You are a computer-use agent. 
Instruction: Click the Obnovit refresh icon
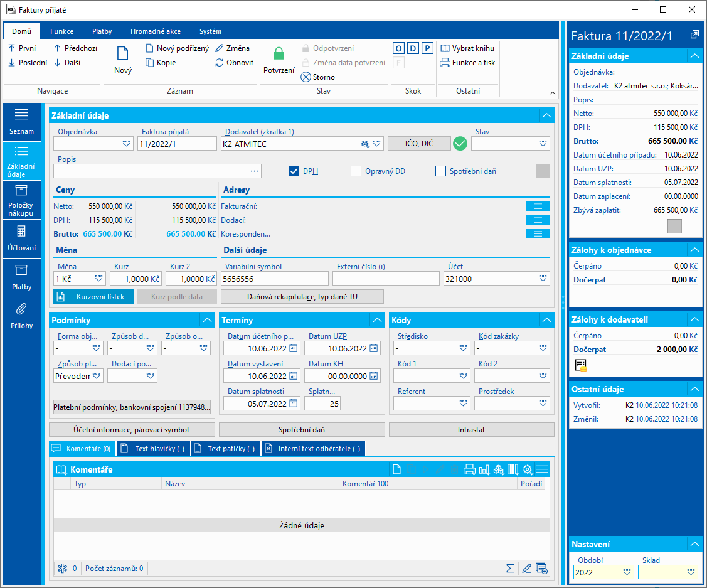(x=220, y=63)
